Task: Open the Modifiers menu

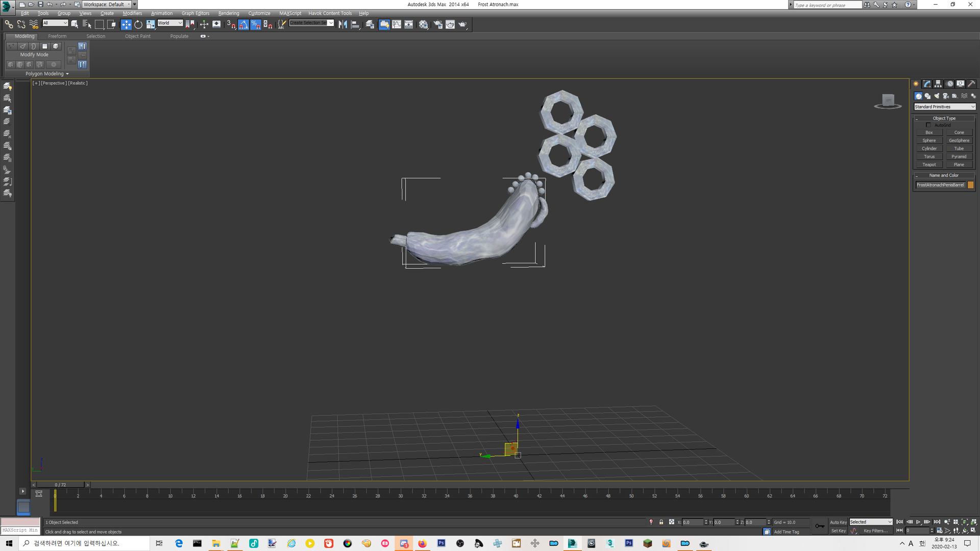Action: tap(132, 13)
